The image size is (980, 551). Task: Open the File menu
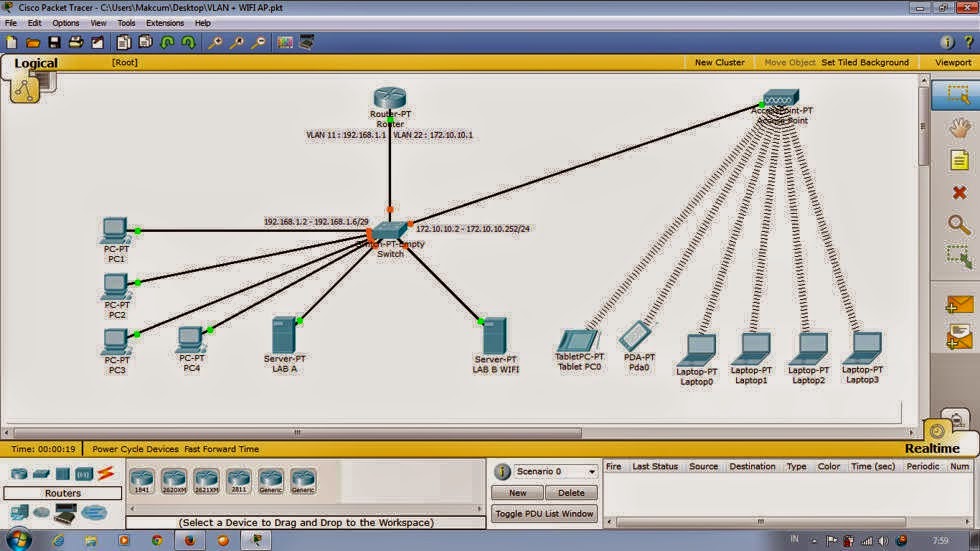(11, 23)
